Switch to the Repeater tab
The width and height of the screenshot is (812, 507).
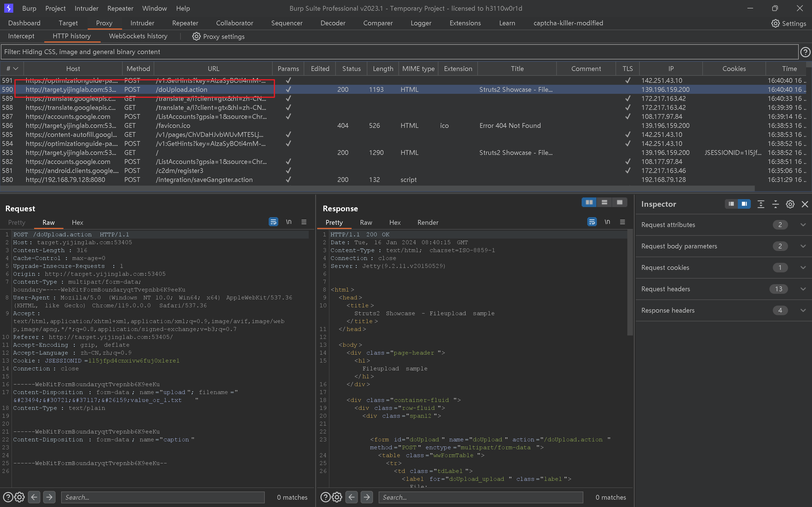click(185, 23)
